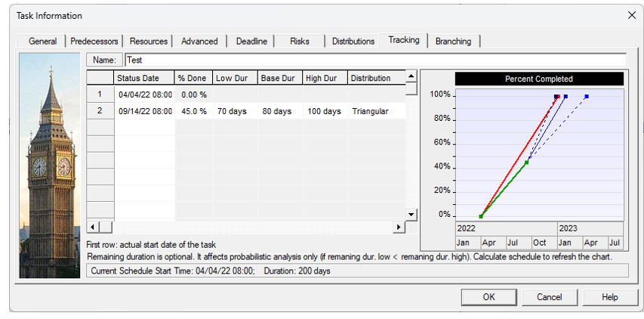Select row 2 header in tracking table
This screenshot has width=644, height=319.
click(x=100, y=111)
